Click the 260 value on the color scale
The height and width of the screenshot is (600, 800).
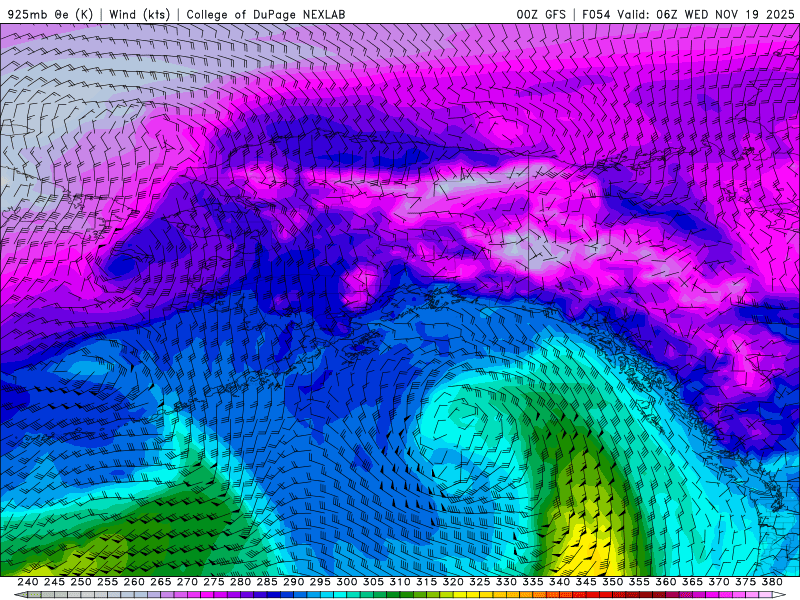point(134,582)
